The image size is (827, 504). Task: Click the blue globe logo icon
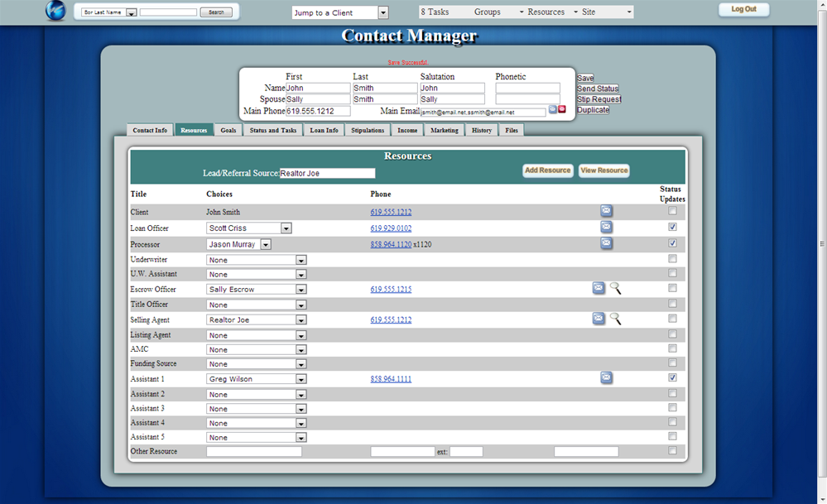(x=55, y=12)
